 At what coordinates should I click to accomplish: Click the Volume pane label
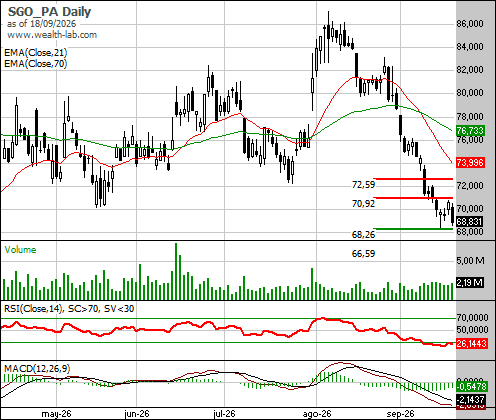[x=20, y=250]
